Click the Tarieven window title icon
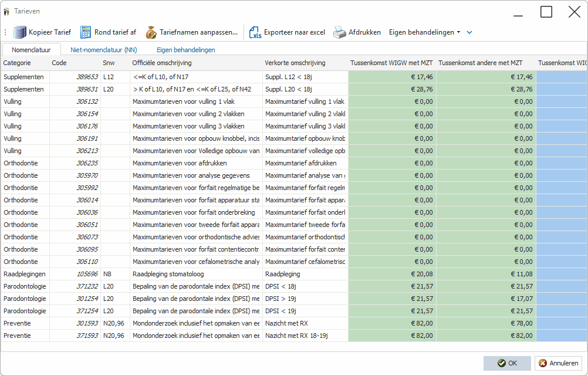 6,12
